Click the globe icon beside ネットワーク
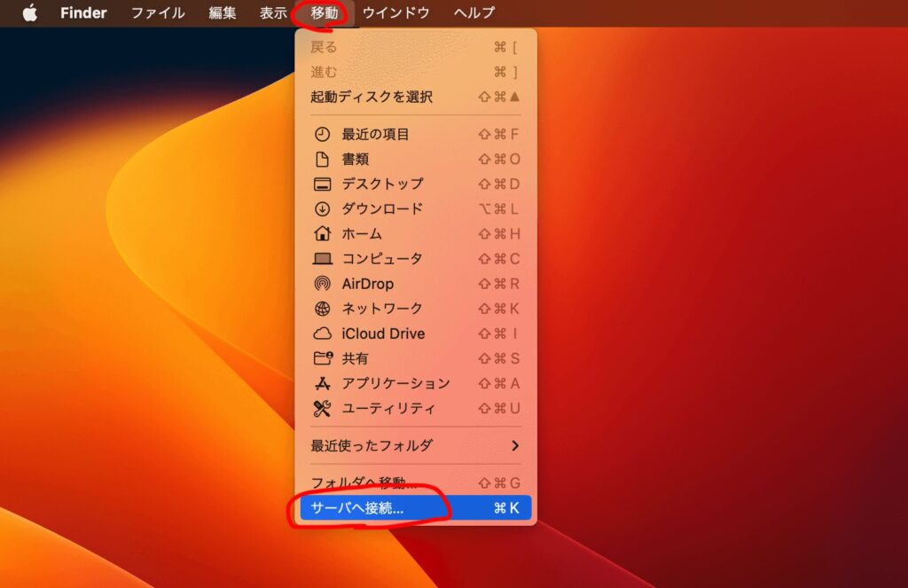 tap(323, 309)
